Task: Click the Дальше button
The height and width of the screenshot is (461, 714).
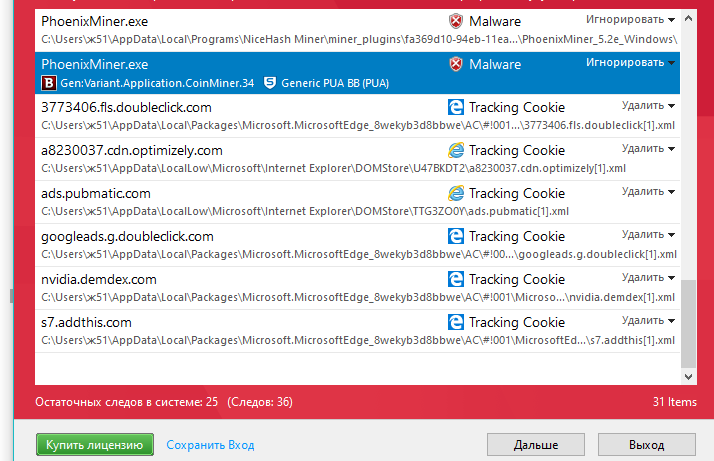Action: point(536,445)
